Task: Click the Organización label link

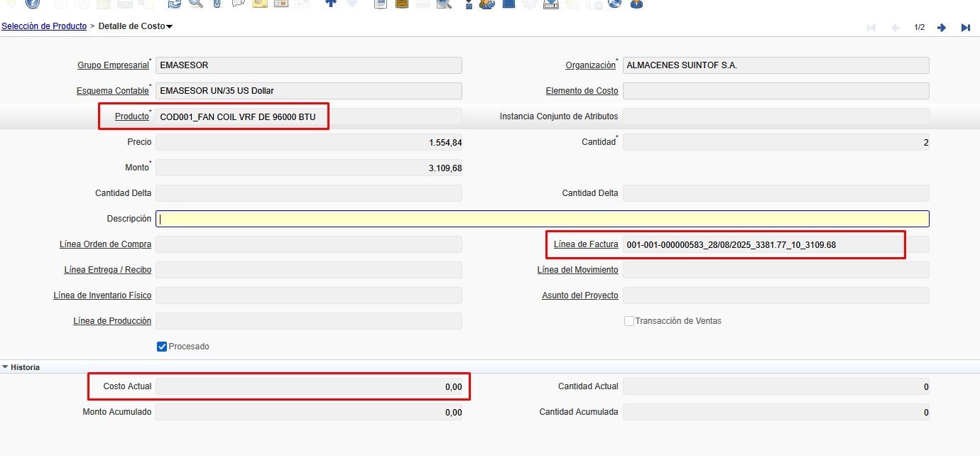Action: (x=590, y=65)
